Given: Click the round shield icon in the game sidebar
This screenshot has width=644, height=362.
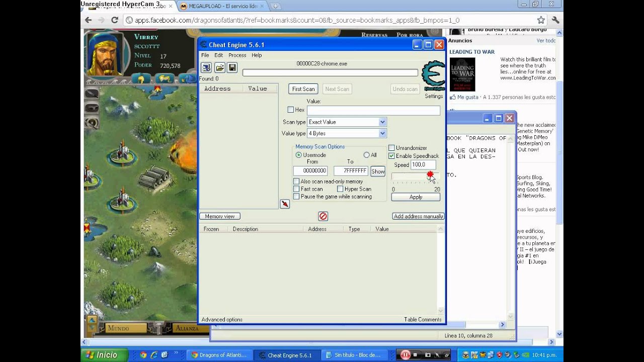Looking at the screenshot, I should (x=92, y=123).
